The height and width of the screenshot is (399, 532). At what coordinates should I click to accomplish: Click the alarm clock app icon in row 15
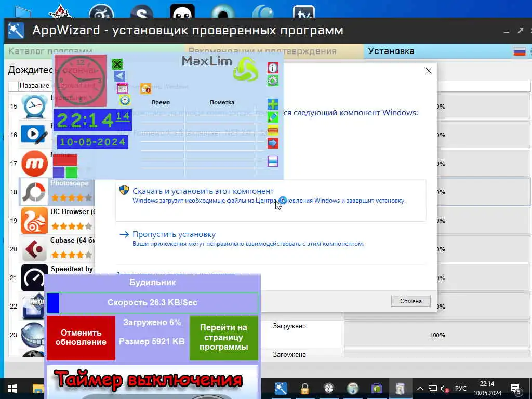[34, 107]
